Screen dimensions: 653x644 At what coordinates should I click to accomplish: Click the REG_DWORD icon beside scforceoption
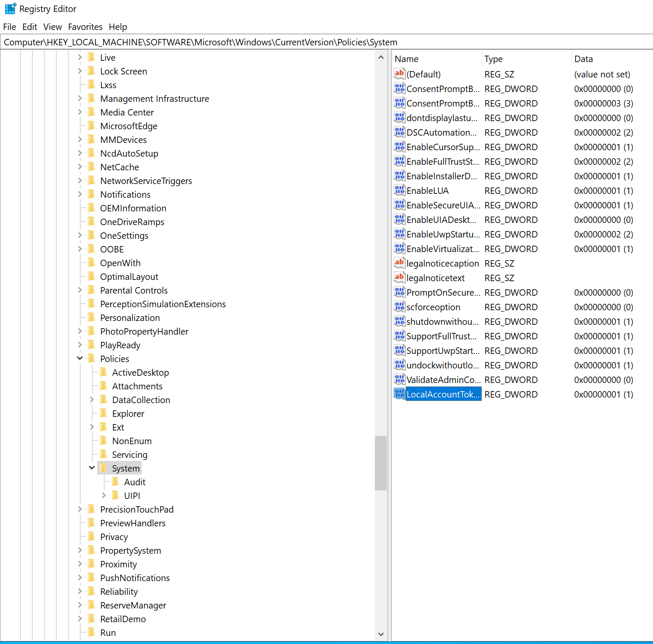tap(399, 306)
